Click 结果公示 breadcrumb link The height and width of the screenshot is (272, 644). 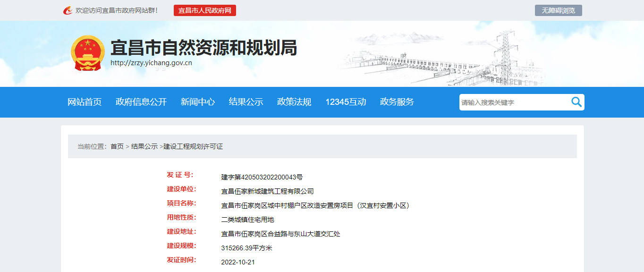pos(144,146)
